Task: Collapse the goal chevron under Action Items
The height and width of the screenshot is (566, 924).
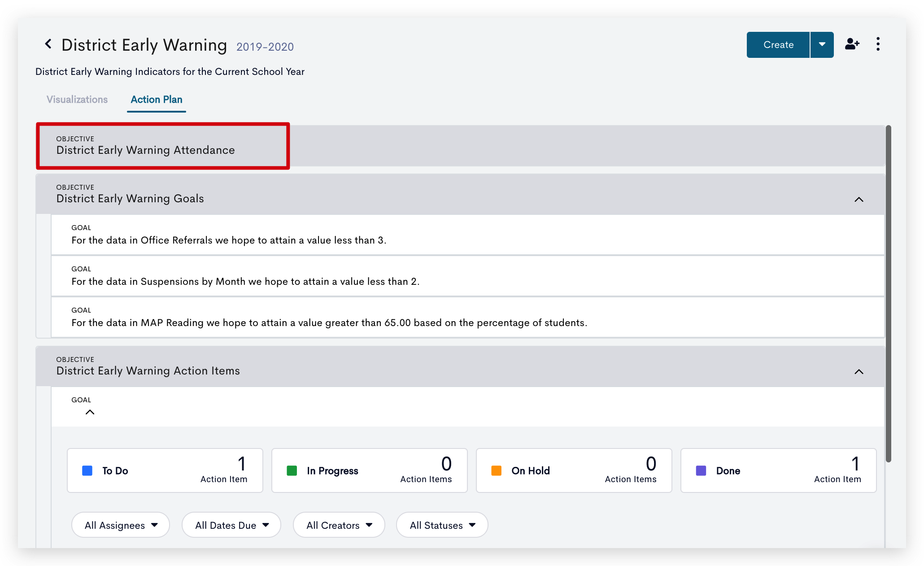Action: coord(90,412)
